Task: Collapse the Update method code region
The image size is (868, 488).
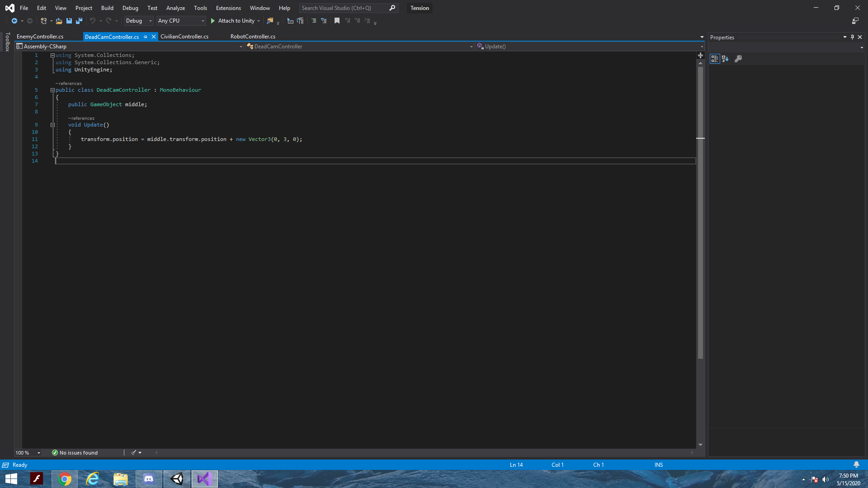Action: [52, 125]
